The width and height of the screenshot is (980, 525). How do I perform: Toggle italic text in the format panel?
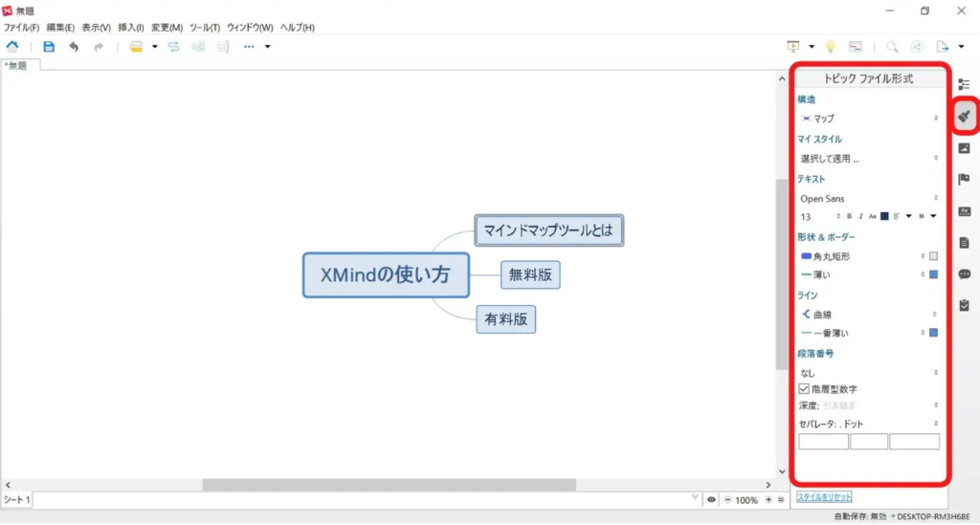pos(860,217)
